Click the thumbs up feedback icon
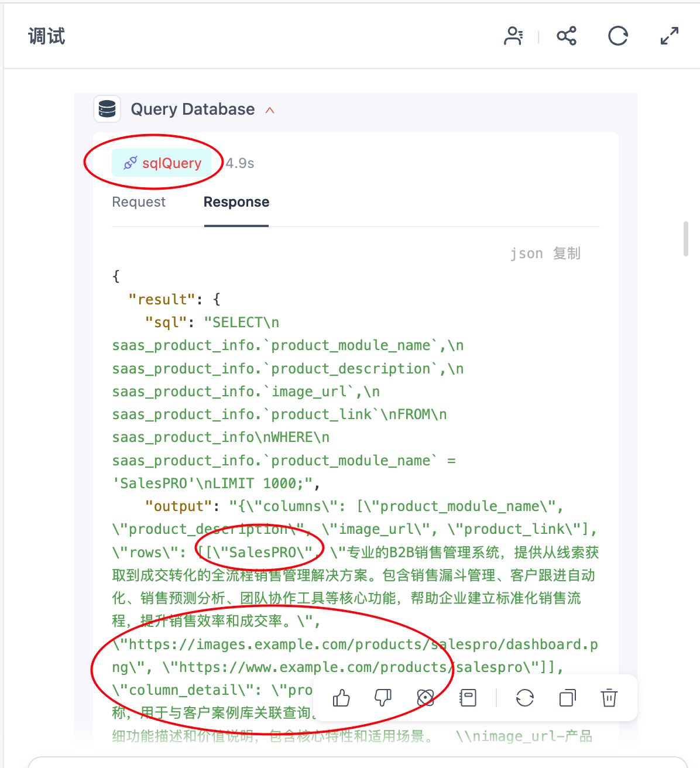This screenshot has height=768, width=700. click(x=341, y=698)
